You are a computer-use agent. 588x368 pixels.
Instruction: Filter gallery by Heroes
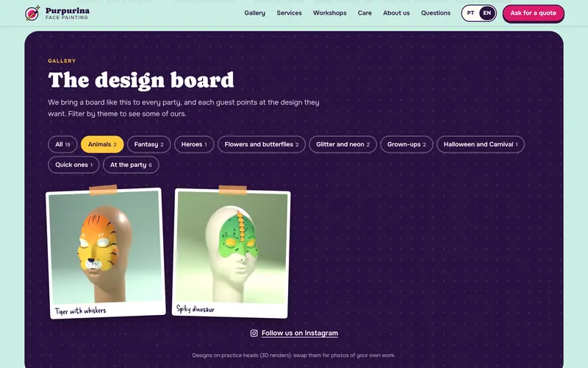(194, 144)
